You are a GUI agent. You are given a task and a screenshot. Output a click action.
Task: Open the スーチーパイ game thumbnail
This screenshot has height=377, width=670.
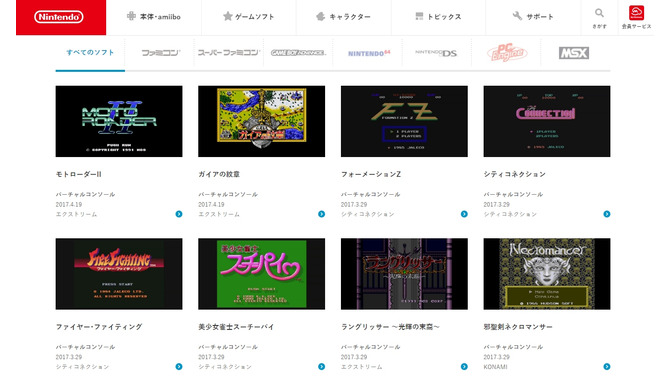262,274
